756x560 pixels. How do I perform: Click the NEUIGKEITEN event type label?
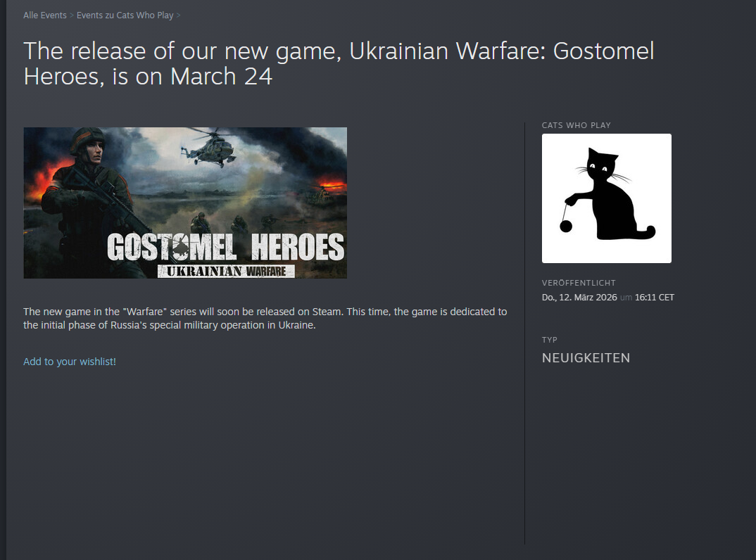pos(586,358)
